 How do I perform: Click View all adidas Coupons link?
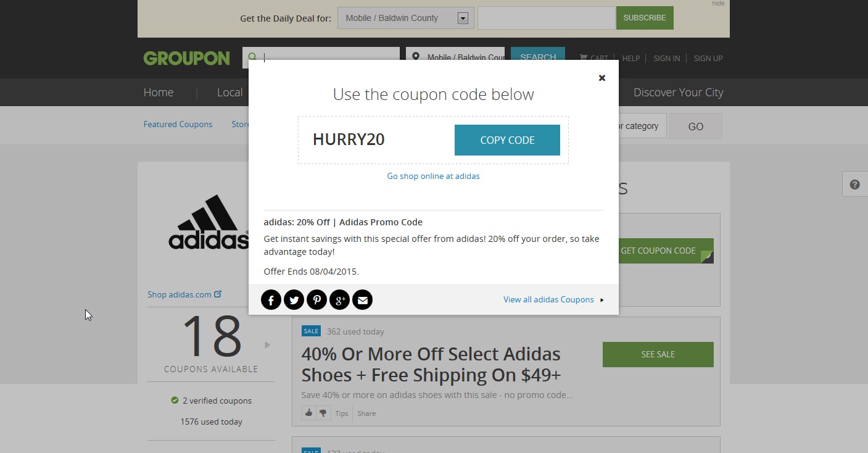(548, 299)
